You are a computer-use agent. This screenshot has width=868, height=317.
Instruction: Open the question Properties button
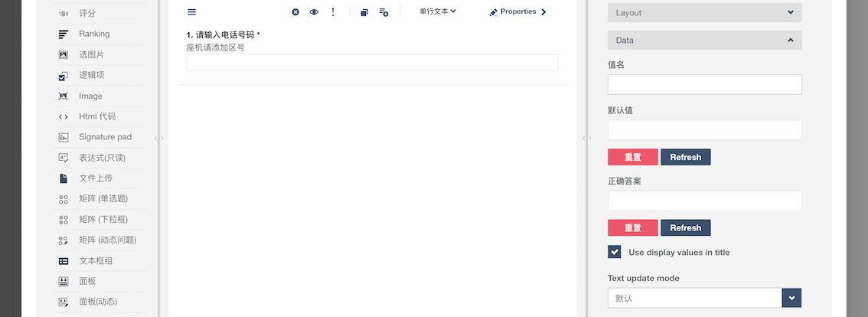[x=518, y=11]
